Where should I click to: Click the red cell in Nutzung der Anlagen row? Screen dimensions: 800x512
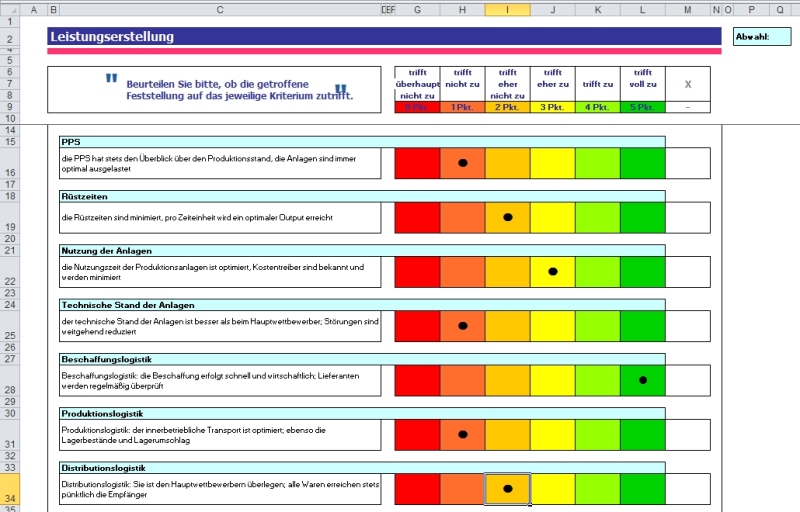coord(417,271)
